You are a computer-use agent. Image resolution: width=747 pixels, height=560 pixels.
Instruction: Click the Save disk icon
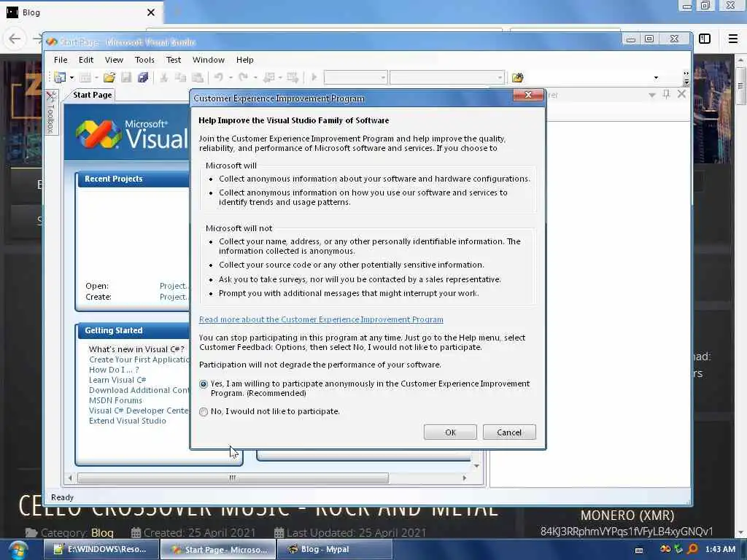[126, 77]
